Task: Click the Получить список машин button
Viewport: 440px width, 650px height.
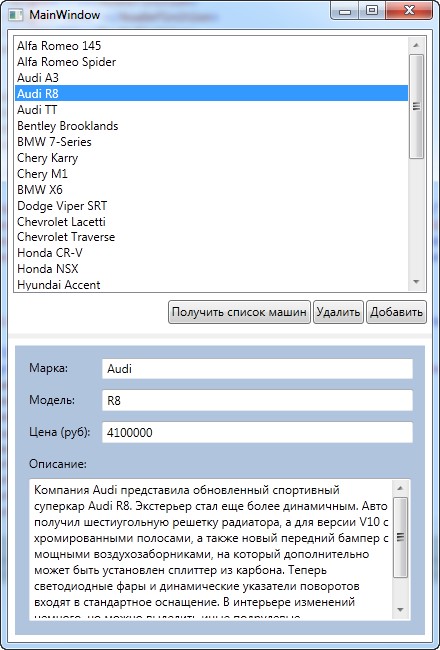Action: point(239,312)
